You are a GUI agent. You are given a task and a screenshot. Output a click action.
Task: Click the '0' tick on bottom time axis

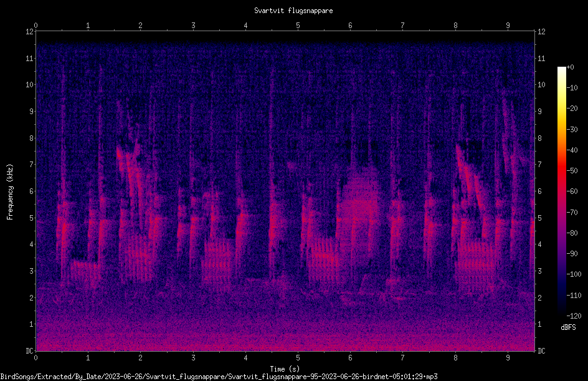pos(36,358)
